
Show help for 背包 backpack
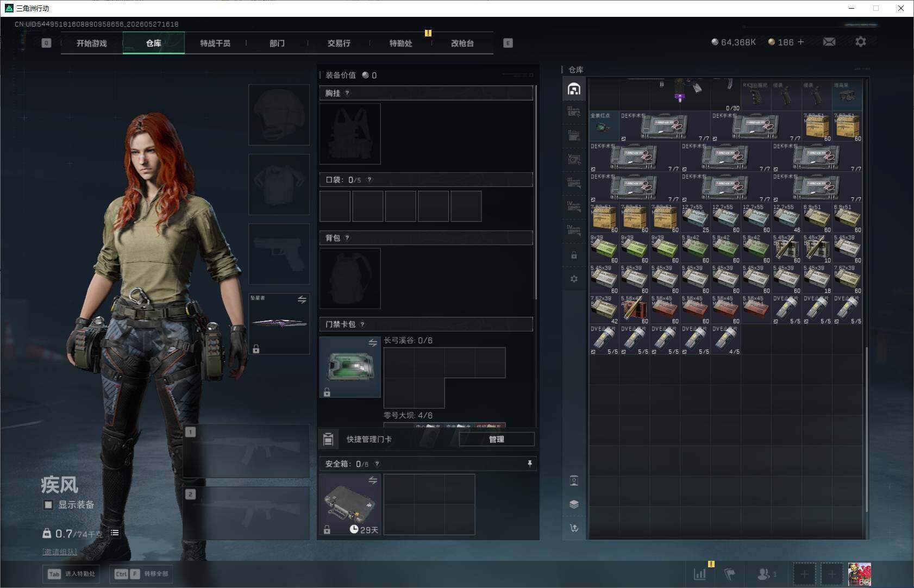[x=347, y=237]
